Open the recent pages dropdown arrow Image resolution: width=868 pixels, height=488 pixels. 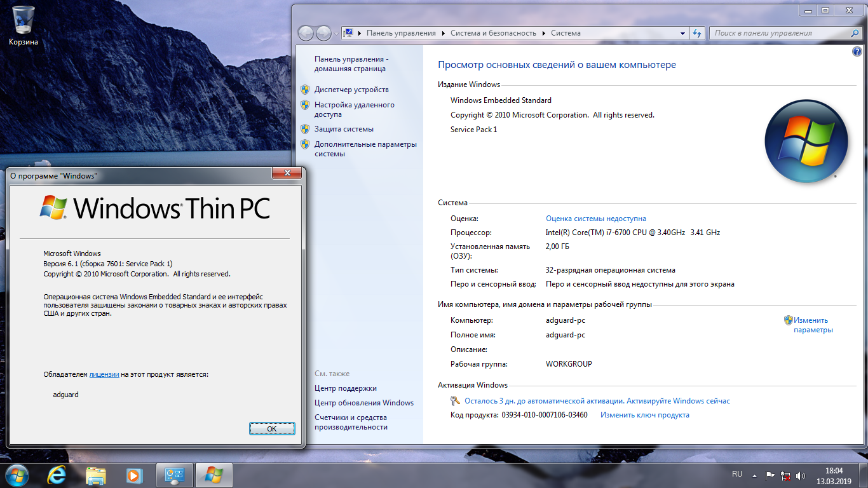pos(337,33)
